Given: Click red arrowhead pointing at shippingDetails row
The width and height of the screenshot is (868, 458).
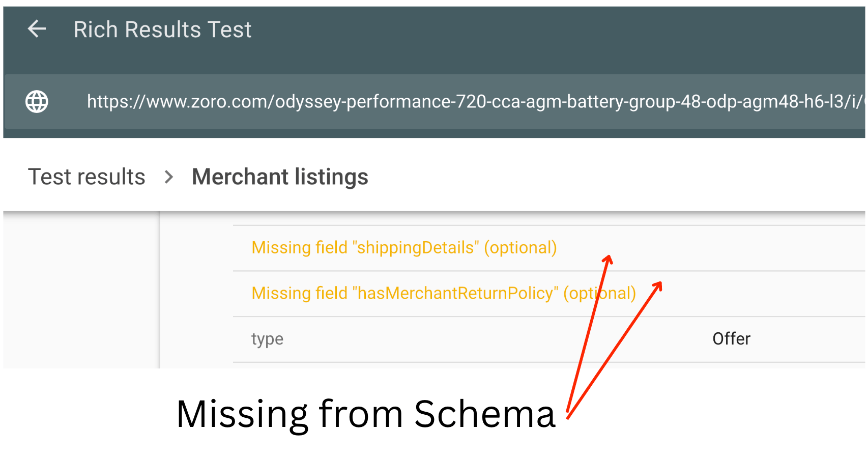Looking at the screenshot, I should tap(607, 260).
